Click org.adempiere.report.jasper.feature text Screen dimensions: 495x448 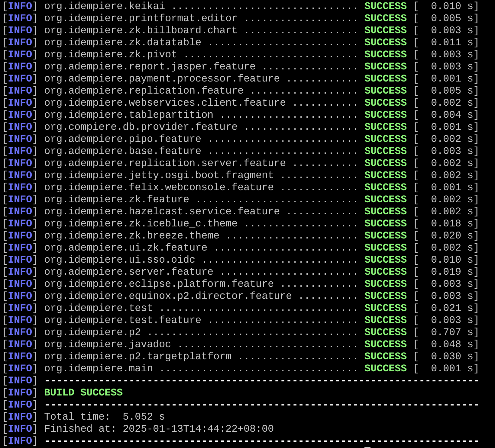point(150,66)
